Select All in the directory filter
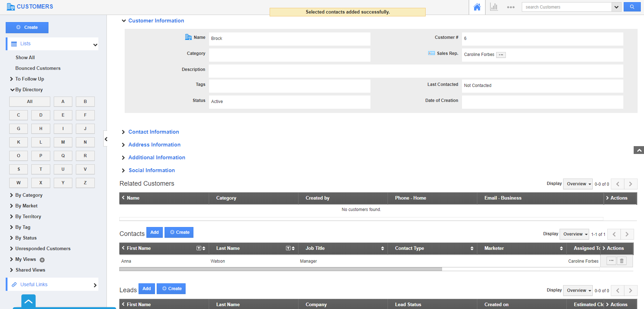The height and width of the screenshot is (309, 644). click(x=30, y=102)
